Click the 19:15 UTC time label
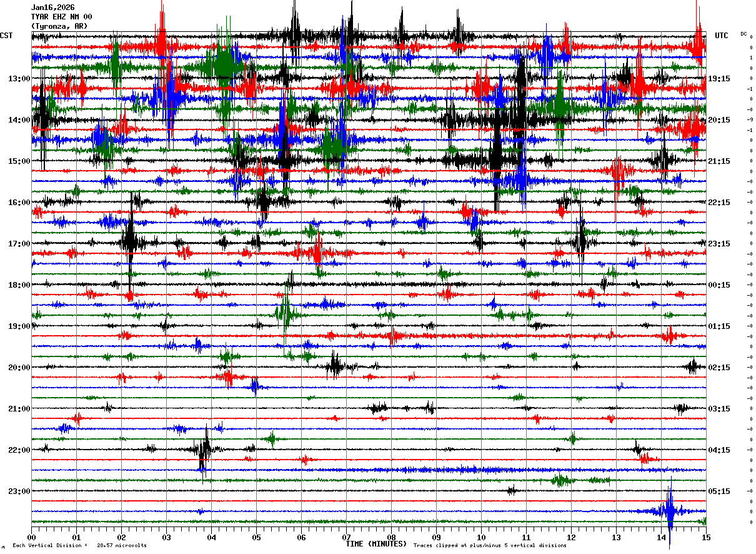Image resolution: width=756 pixels, height=554 pixels. point(719,79)
